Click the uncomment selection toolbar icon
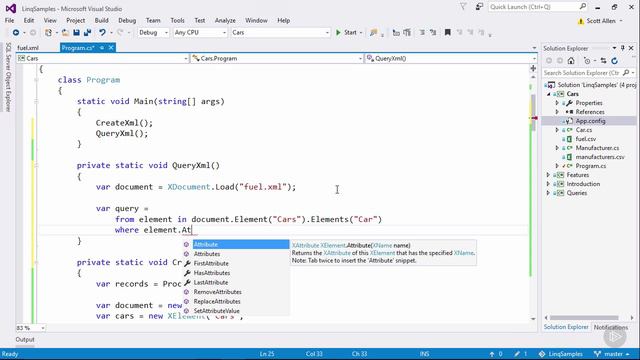The width and height of the screenshot is (640, 360). tap(433, 32)
